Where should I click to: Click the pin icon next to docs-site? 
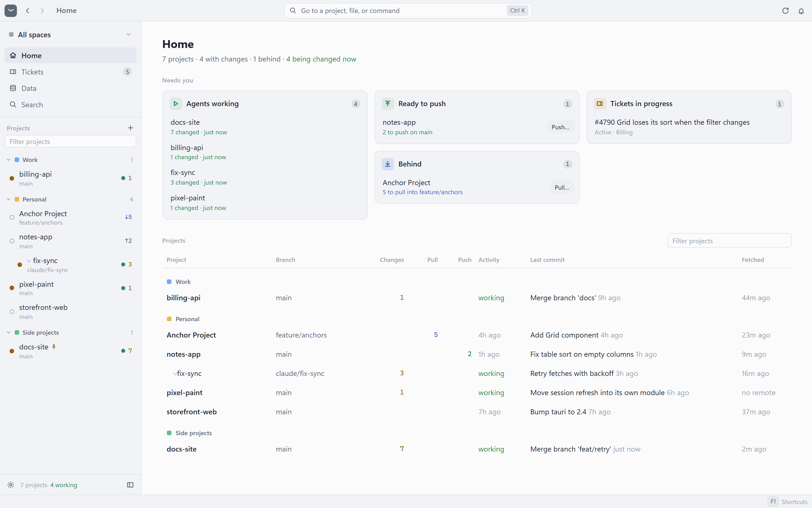[x=54, y=347]
